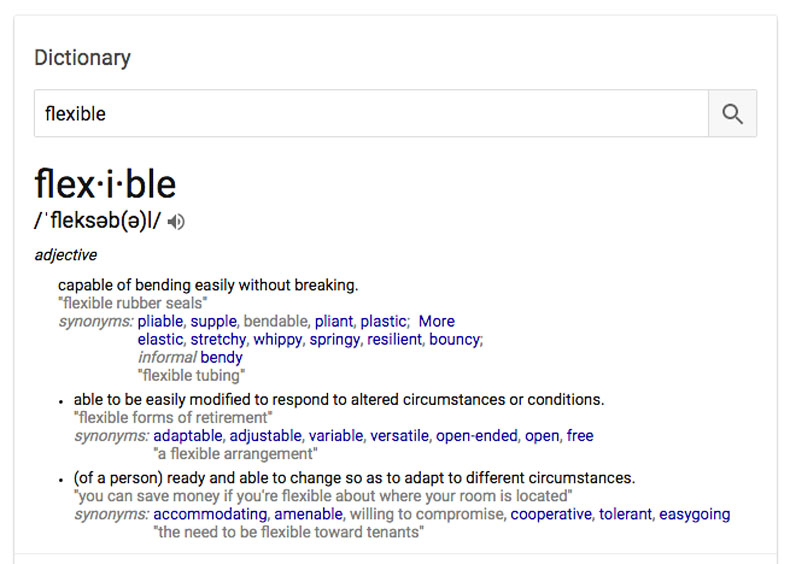
Task: Click the informal synonym "bendy"
Action: click(x=221, y=357)
